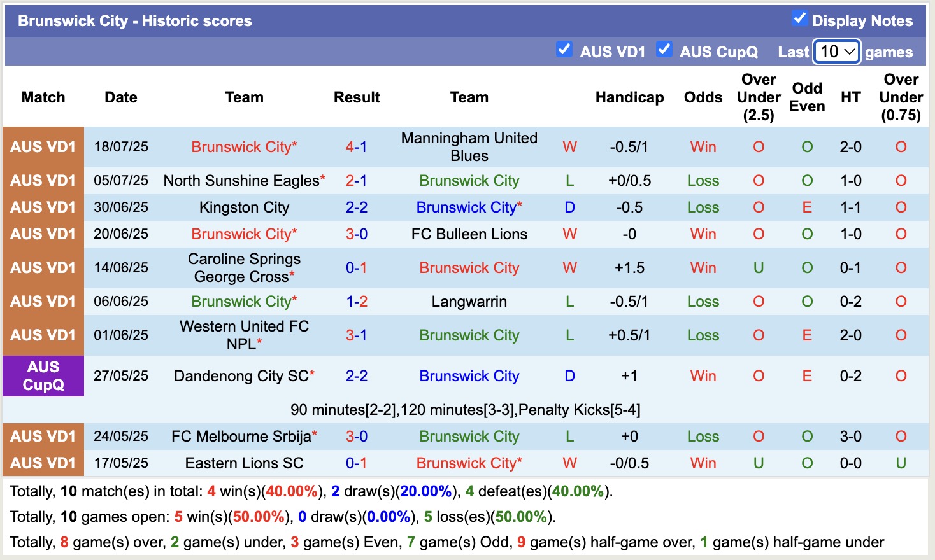Expand the games selector chevron
The image size is (935, 560).
pos(850,52)
